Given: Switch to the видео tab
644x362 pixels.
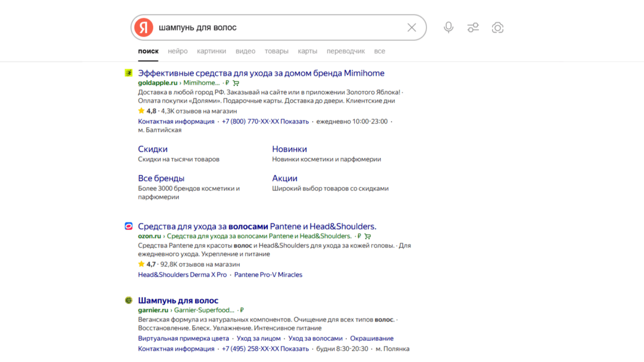Looking at the screenshot, I should (245, 51).
